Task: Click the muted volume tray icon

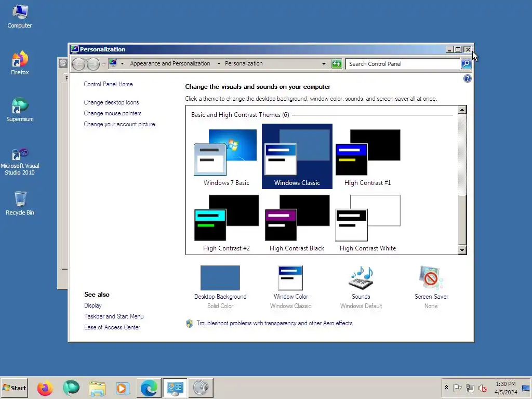Action: [482, 388]
